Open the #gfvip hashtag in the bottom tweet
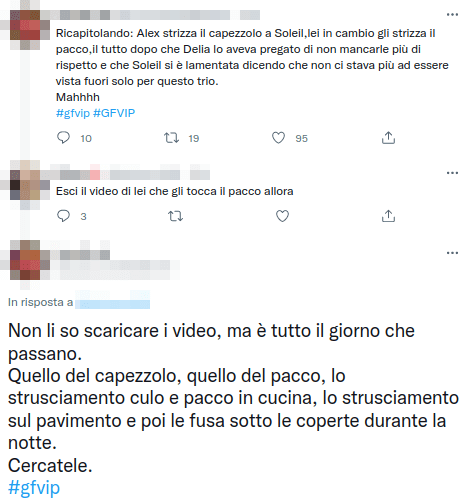 [34, 487]
